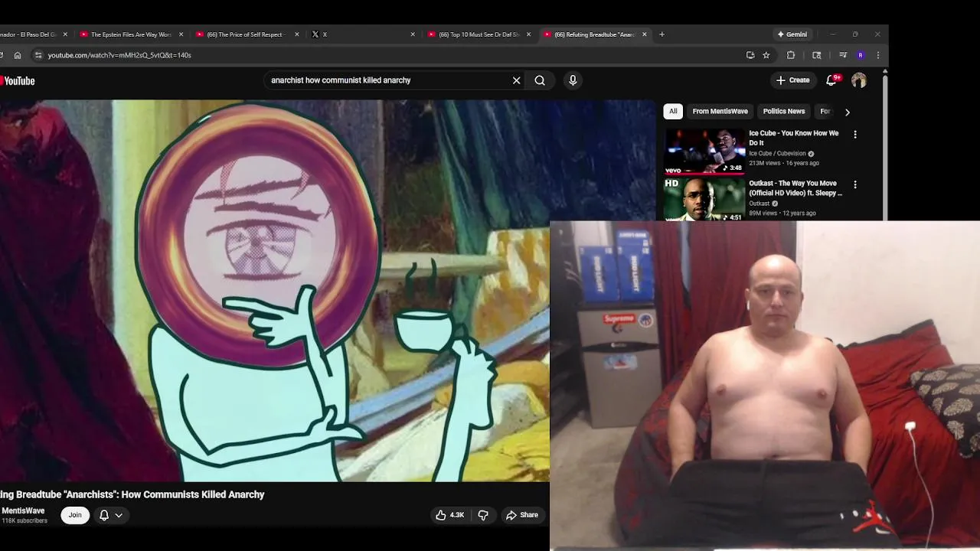This screenshot has width=980, height=551.
Task: Close the Epstein Files tab
Action: pos(181,34)
